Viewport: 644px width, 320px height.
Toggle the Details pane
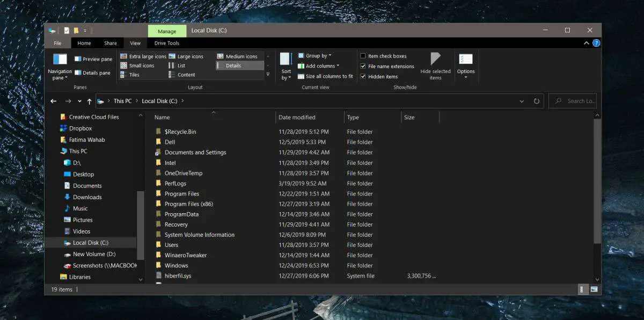click(93, 72)
